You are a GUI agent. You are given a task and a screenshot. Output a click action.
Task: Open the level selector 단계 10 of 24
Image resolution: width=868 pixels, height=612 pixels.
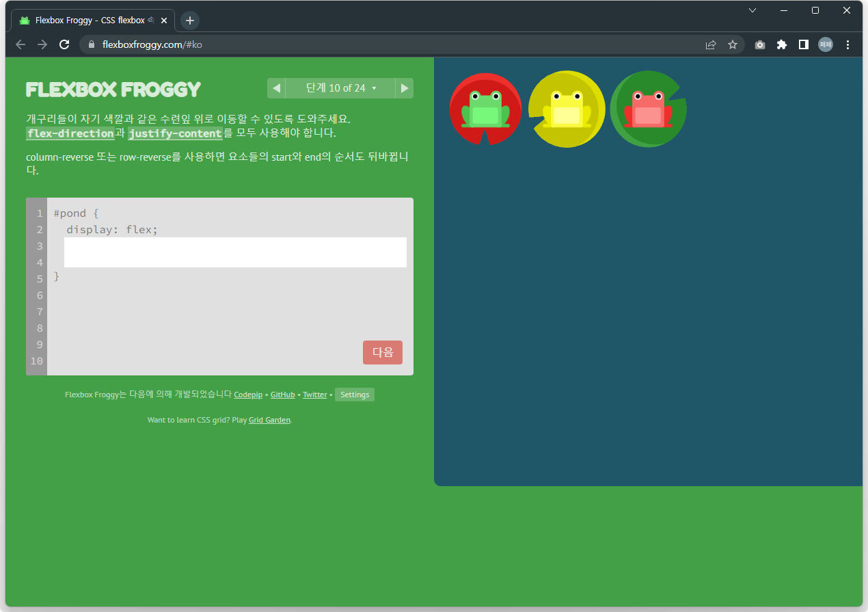[x=340, y=88]
